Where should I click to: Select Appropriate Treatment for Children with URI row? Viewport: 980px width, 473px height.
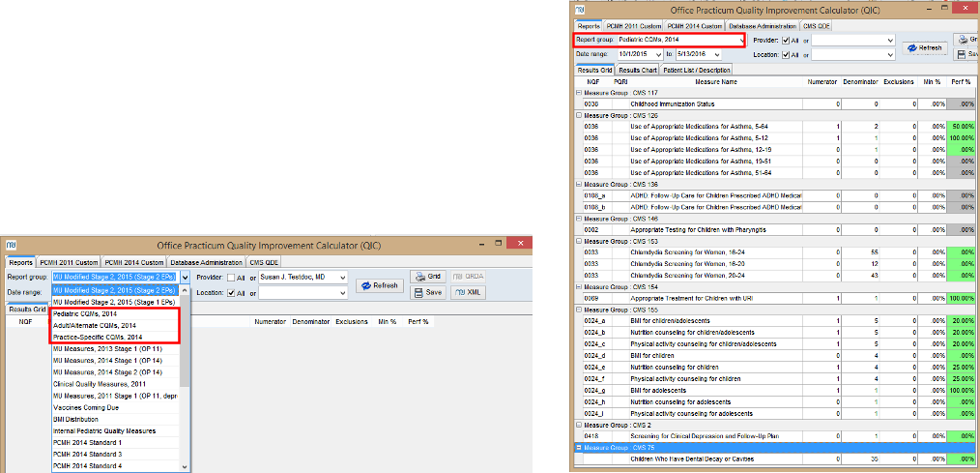coord(777,299)
